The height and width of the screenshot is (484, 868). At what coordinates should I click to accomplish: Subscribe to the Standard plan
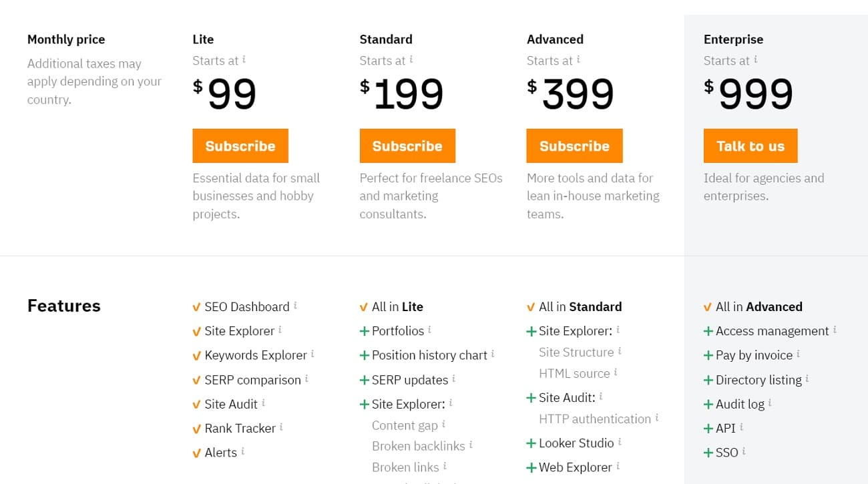(407, 146)
